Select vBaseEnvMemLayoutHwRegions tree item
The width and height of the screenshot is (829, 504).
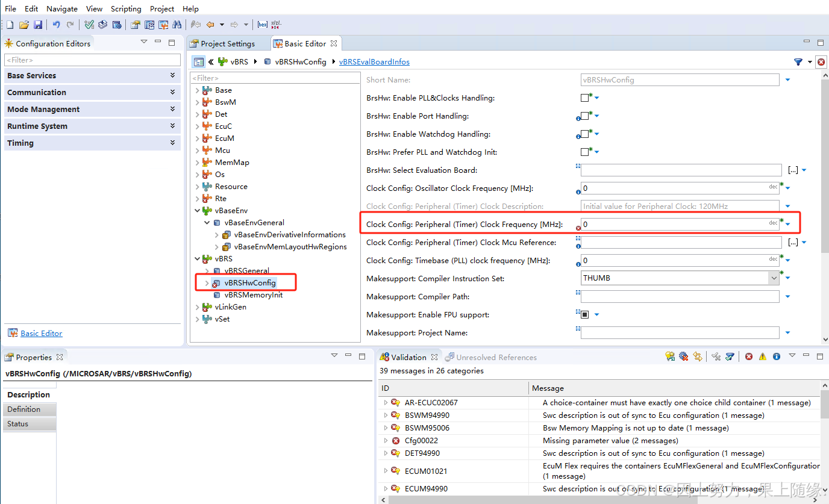tap(290, 247)
